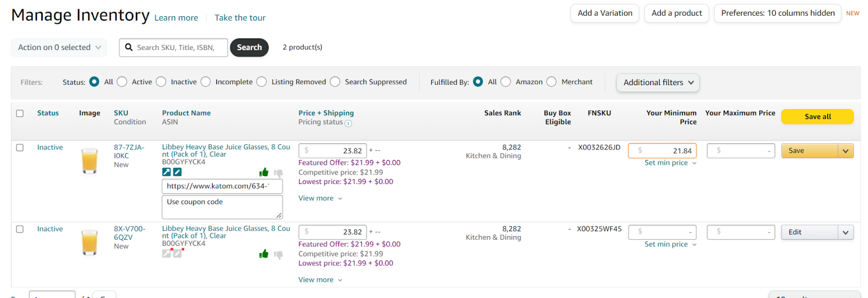
Task: Open the juice glass thumbnail for 87-7ZJA-I0KC
Action: click(90, 161)
